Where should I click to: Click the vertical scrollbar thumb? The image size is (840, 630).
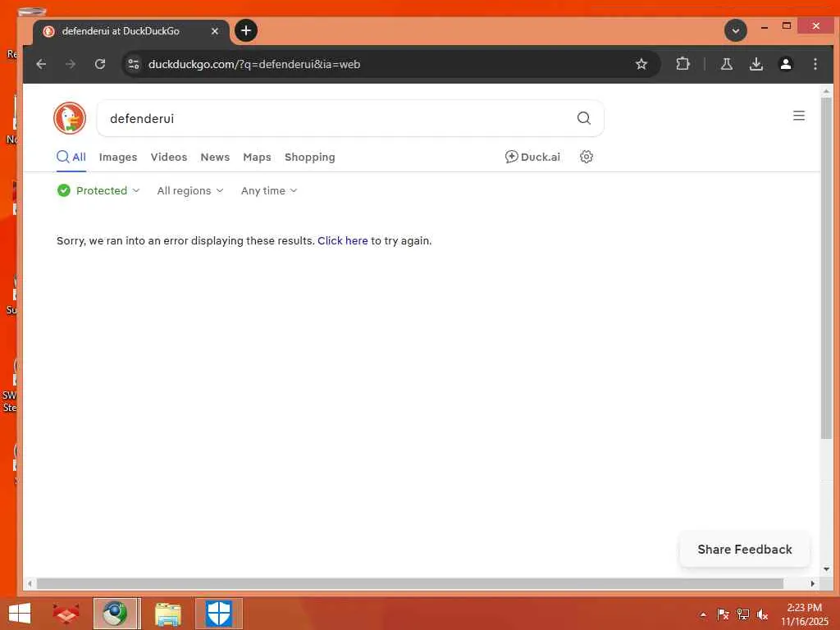point(826,268)
